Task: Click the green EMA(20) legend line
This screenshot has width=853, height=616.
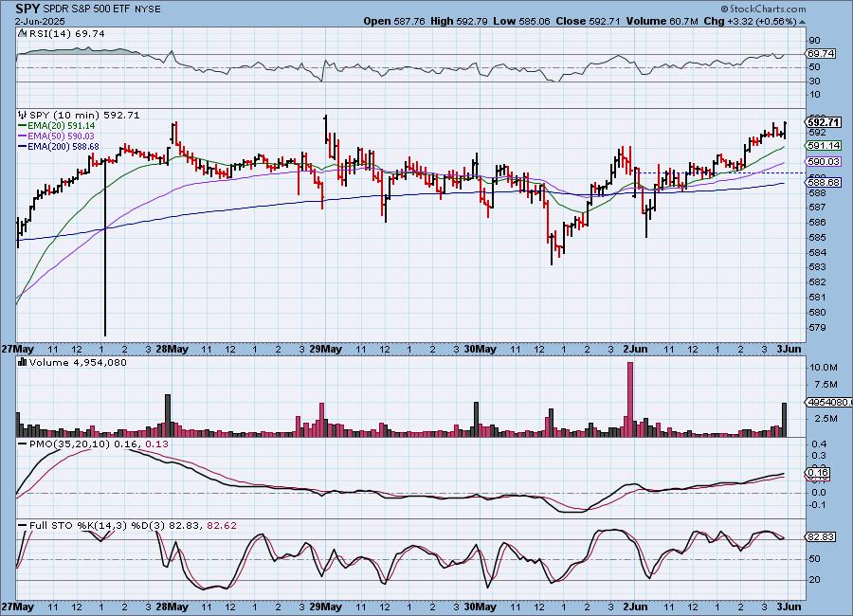Action: 23,126
